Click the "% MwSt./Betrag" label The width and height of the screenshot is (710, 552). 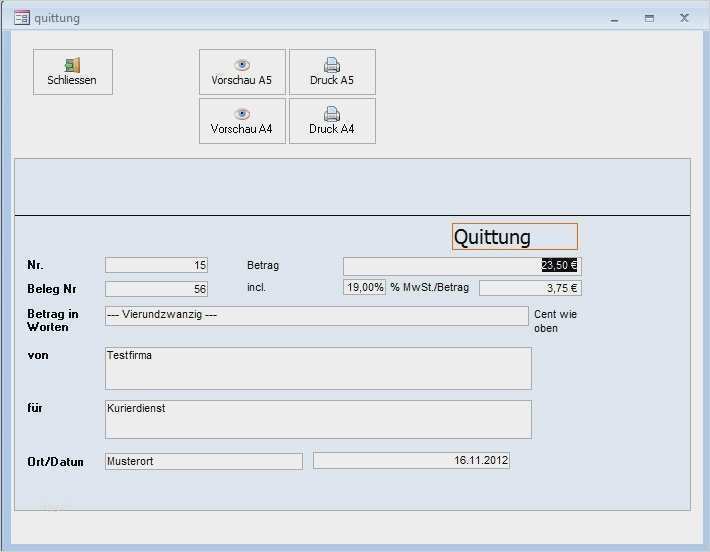click(430, 288)
